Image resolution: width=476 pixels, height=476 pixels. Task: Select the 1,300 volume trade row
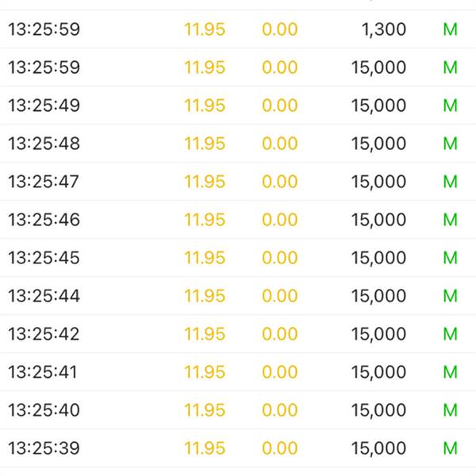click(x=238, y=29)
